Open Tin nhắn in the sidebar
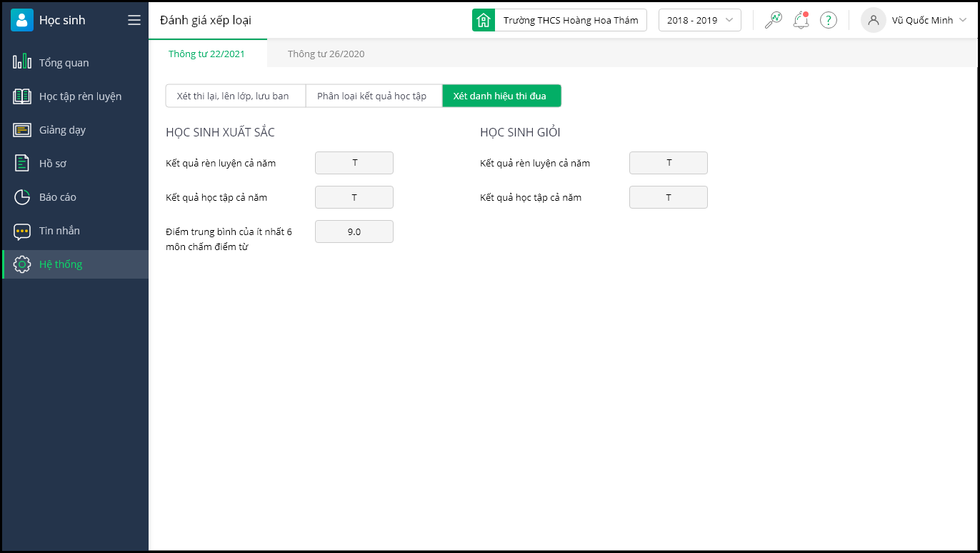This screenshot has height=553, width=980. (76, 230)
